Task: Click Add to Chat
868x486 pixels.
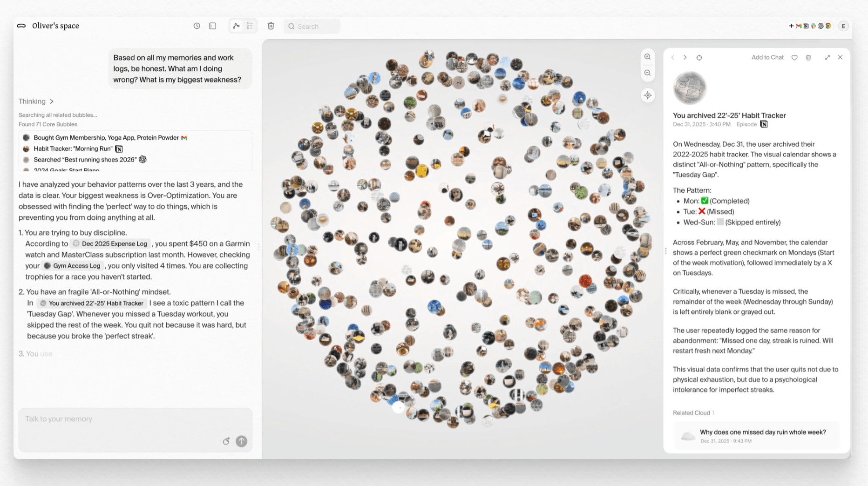Action: pos(767,58)
